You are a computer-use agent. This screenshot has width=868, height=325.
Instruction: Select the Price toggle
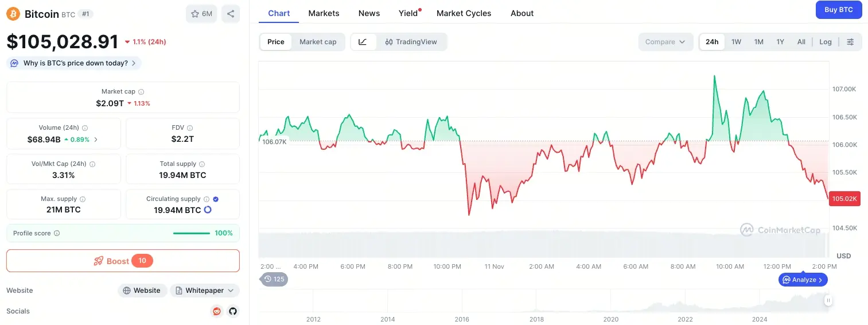[276, 42]
